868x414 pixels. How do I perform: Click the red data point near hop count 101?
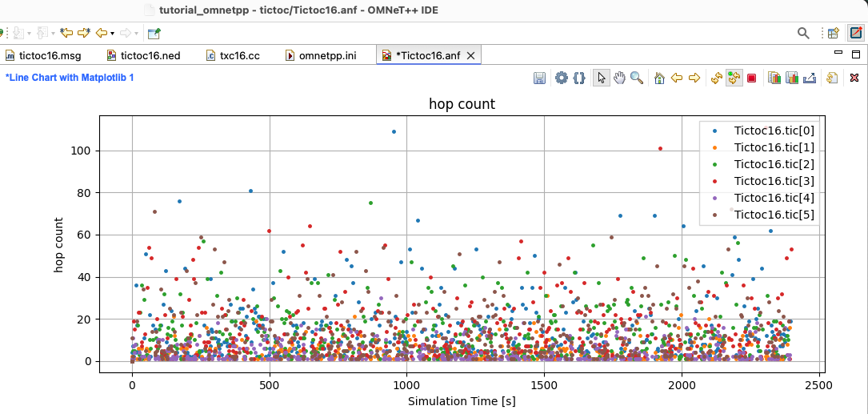pos(661,148)
